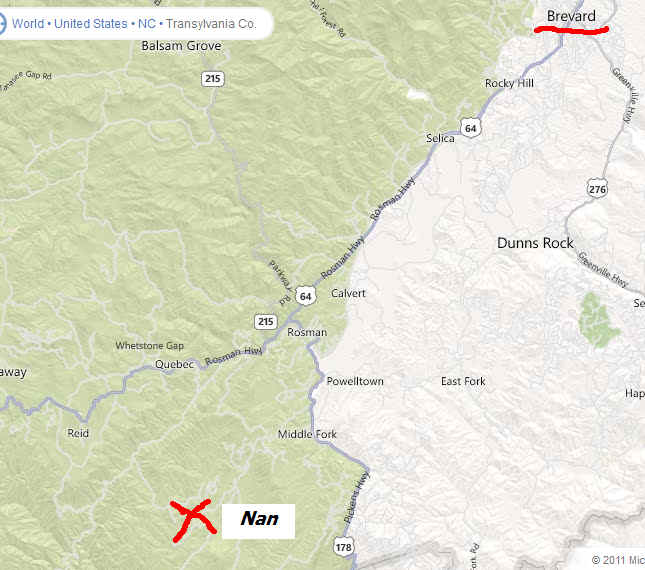Open the World breadcrumb link
Screen dimensions: 645x570
click(x=28, y=23)
